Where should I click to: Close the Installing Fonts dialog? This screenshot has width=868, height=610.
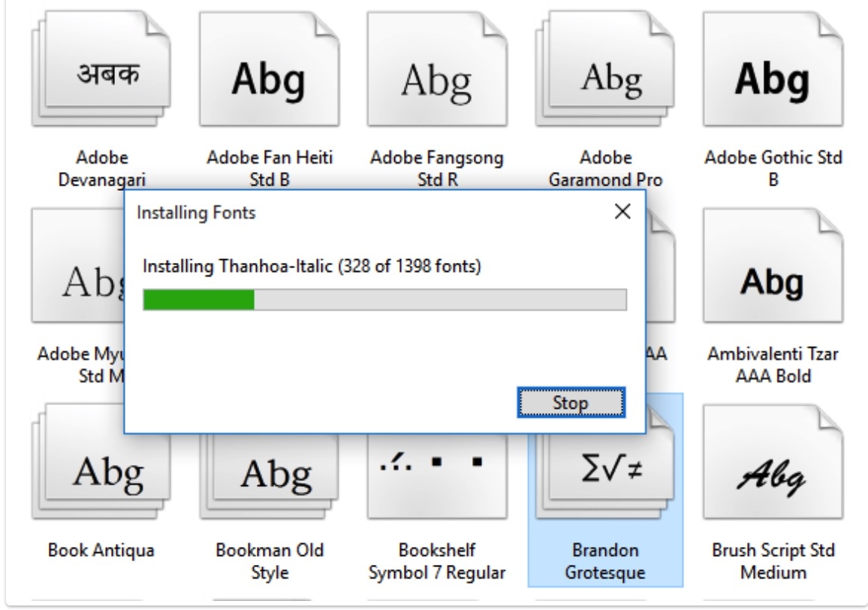[622, 211]
